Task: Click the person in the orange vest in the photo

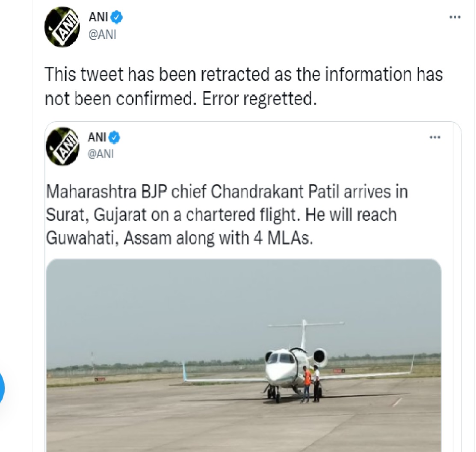Action: [306, 383]
